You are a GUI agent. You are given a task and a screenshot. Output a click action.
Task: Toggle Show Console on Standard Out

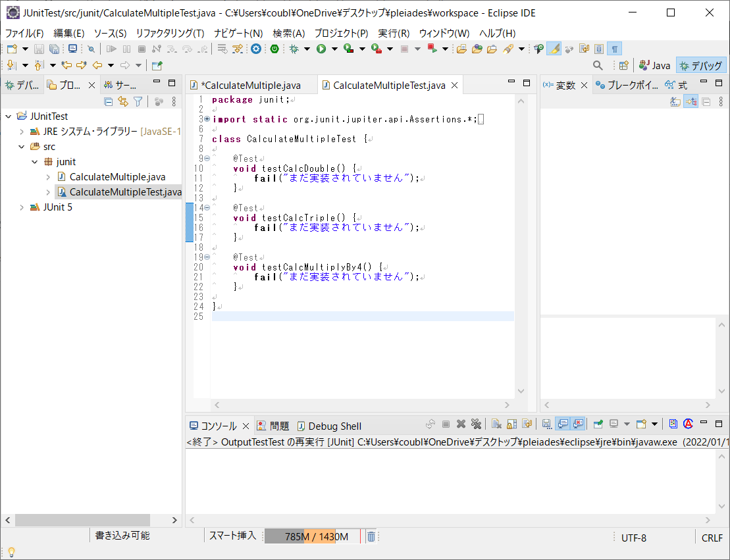click(x=563, y=424)
